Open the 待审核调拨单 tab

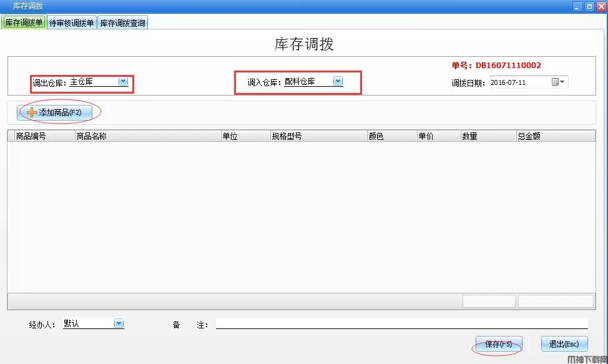coord(72,23)
